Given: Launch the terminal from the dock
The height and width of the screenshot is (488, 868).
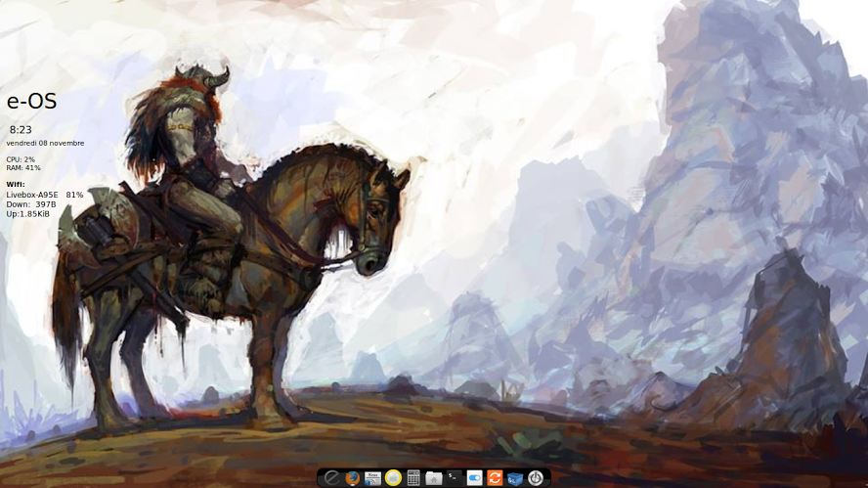Looking at the screenshot, I should (455, 477).
